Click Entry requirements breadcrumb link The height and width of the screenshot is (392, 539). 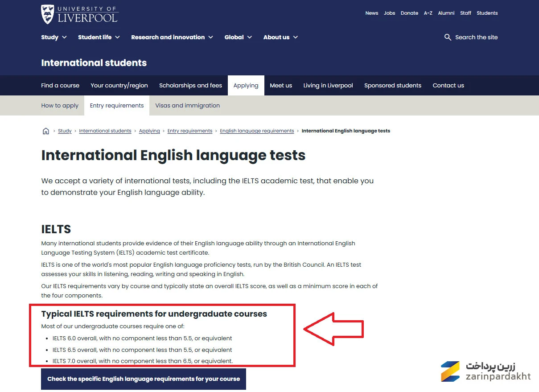tap(190, 131)
